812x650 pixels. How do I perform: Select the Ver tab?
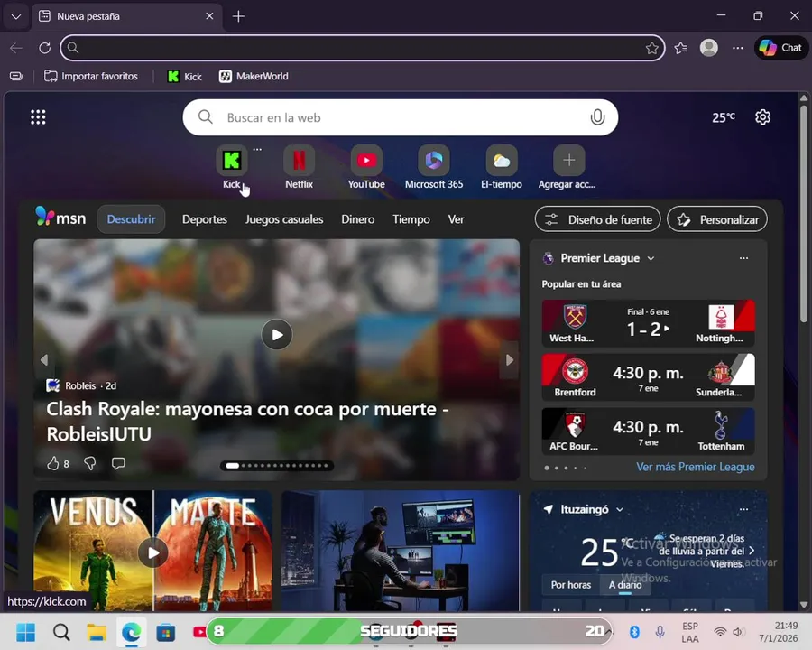(456, 219)
